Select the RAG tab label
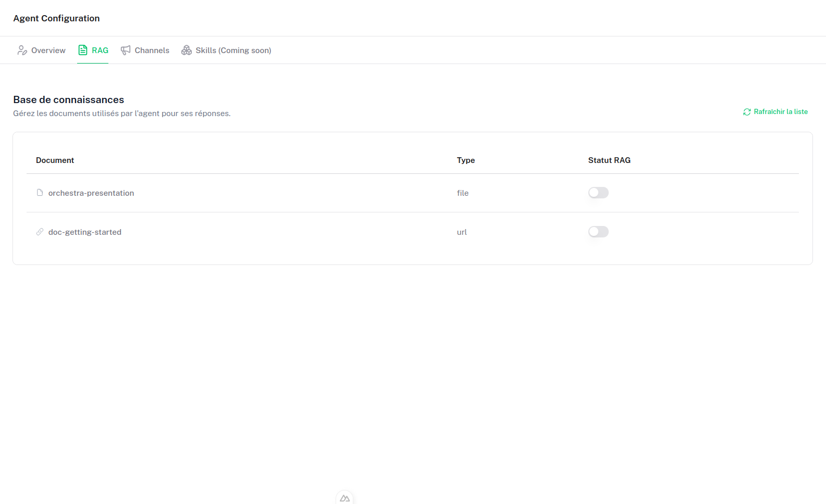The height and width of the screenshot is (504, 826). pyautogui.click(x=100, y=51)
